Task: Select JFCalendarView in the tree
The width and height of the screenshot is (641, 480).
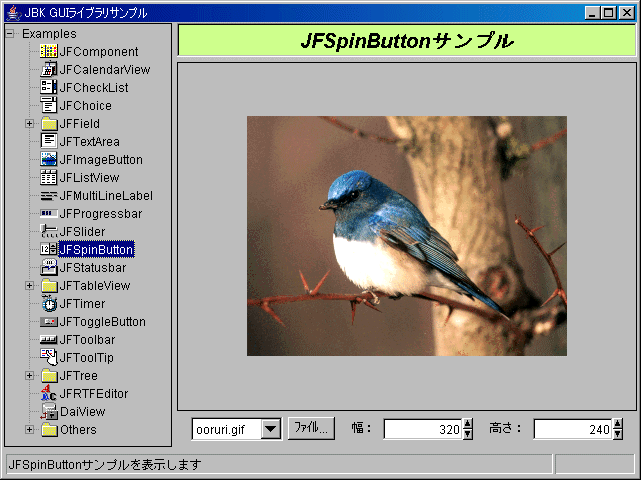Action: (105, 70)
